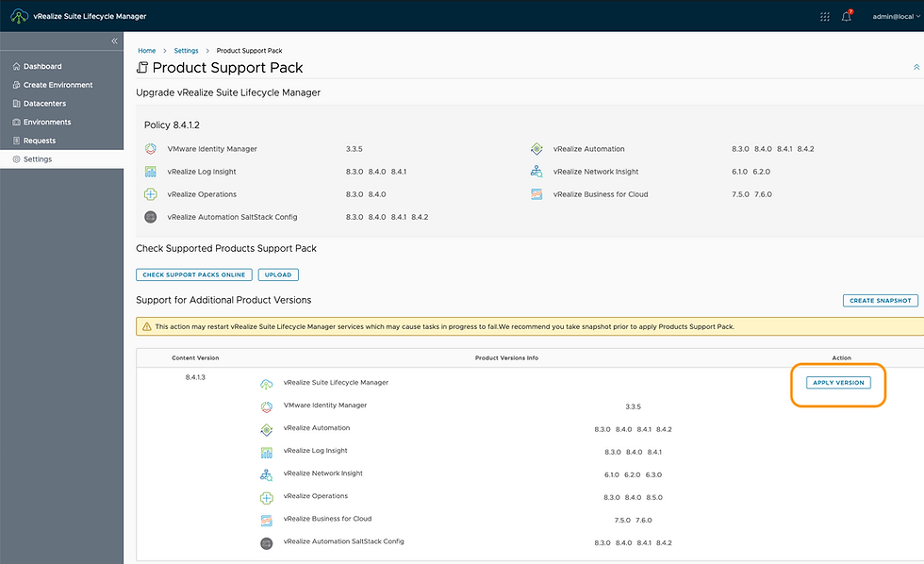Click vRealize Operations icon in Policy section
This screenshot has width=924, height=564.
point(151,194)
